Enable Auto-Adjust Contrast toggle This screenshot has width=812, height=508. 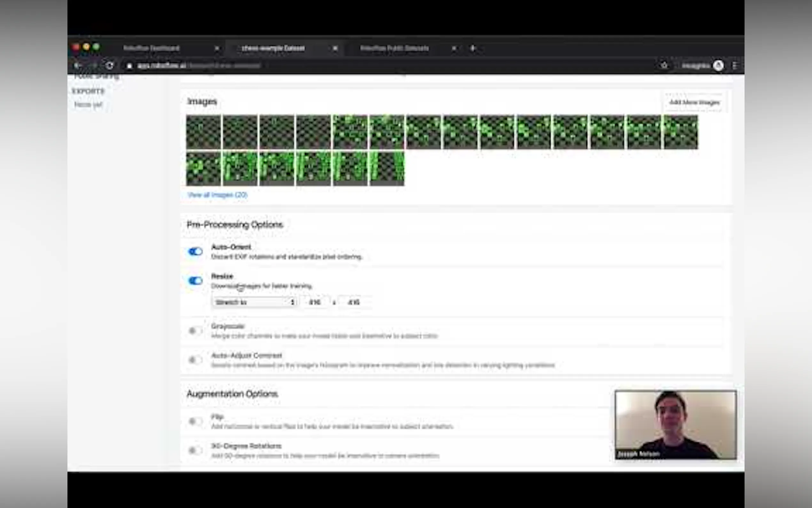click(x=195, y=360)
